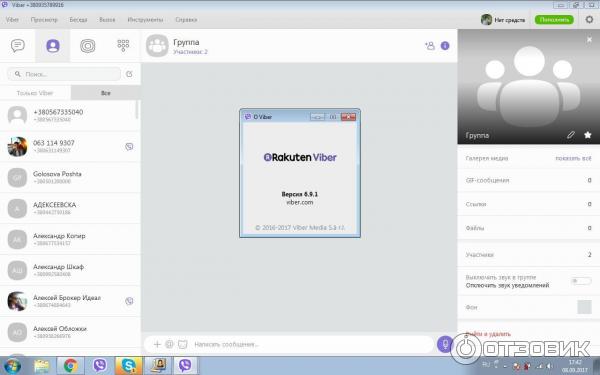The width and height of the screenshot is (600, 375).
Task: Click the large group picture in info panel
Action: click(528, 87)
